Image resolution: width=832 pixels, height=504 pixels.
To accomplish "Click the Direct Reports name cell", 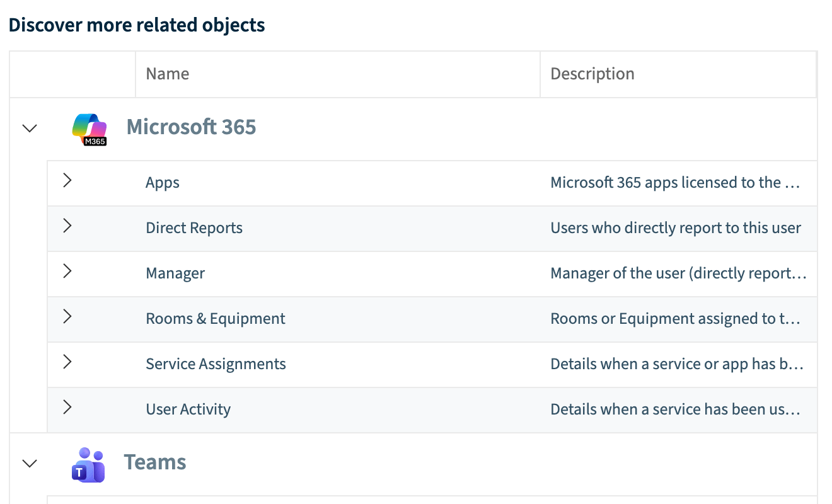I will point(194,228).
